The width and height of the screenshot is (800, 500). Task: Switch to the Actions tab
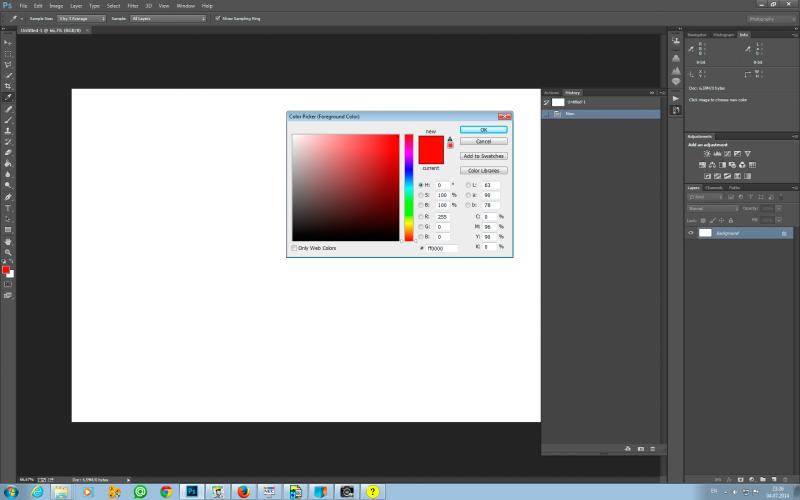[x=552, y=93]
